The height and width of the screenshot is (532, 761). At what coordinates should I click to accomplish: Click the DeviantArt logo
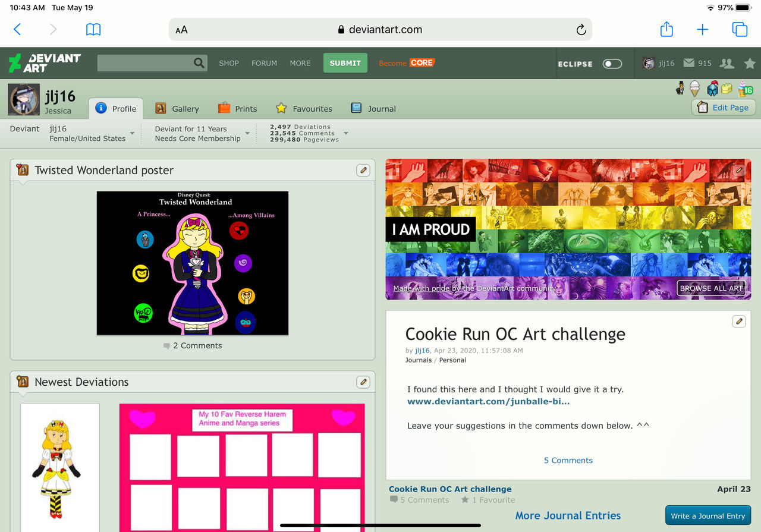(x=45, y=63)
